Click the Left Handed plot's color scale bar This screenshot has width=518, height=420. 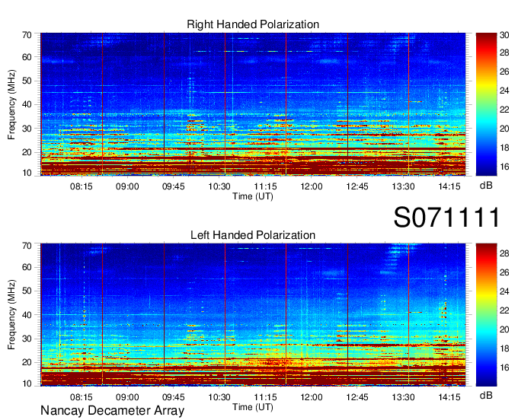[486, 315]
